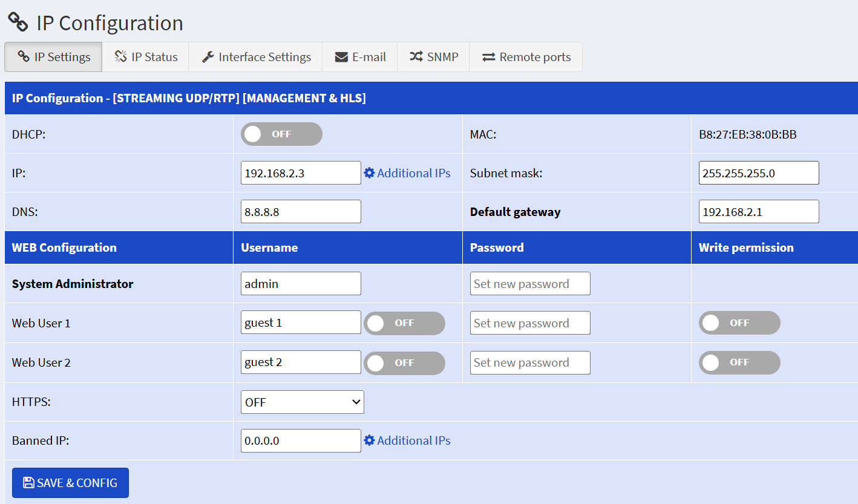This screenshot has height=504, width=858.
Task: Click the Subnet mask input field
Action: [759, 173]
